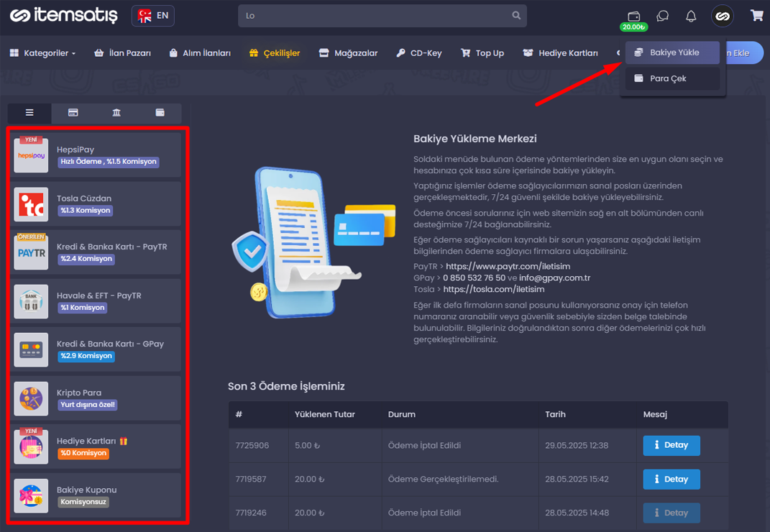
Task: Click the Hediye Kartları gift bag icon
Action: pos(31,447)
